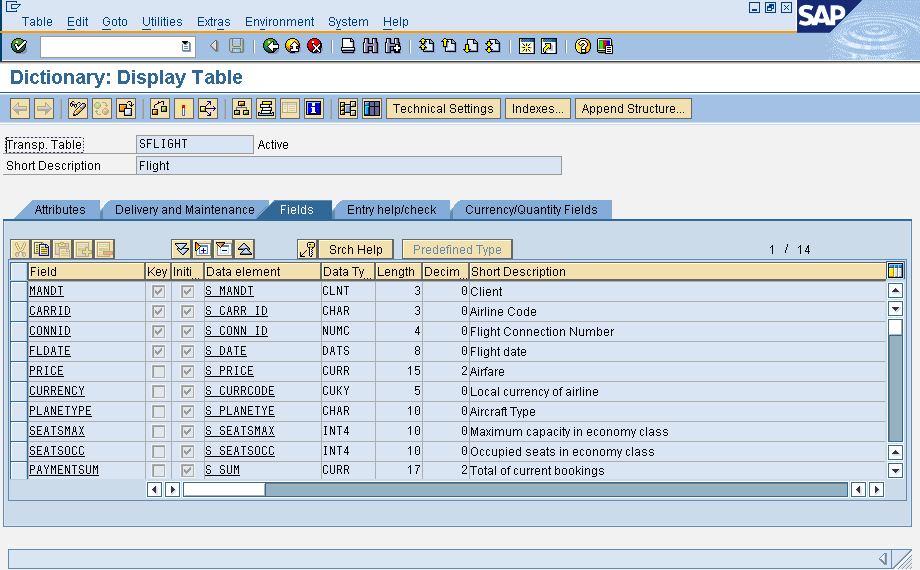The height and width of the screenshot is (570, 920).
Task: Switch to the Attributes tab
Action: [60, 210]
